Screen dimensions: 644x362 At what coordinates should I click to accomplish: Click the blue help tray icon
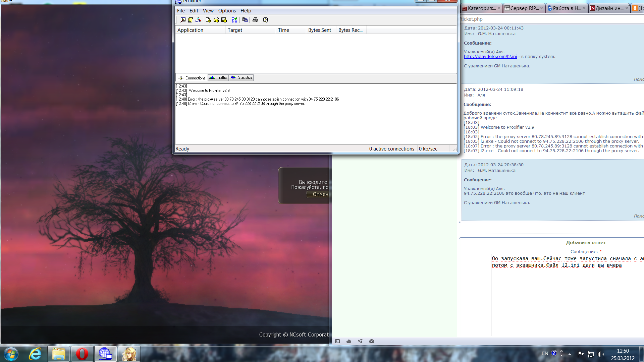pos(554,353)
